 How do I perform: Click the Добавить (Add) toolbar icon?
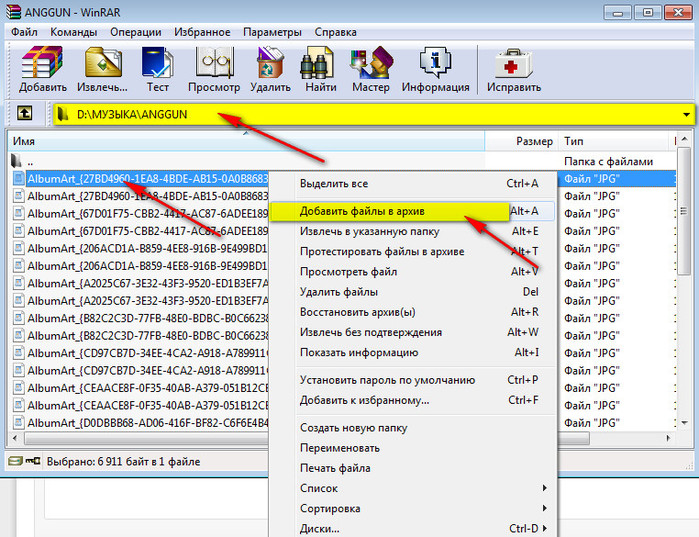click(42, 69)
